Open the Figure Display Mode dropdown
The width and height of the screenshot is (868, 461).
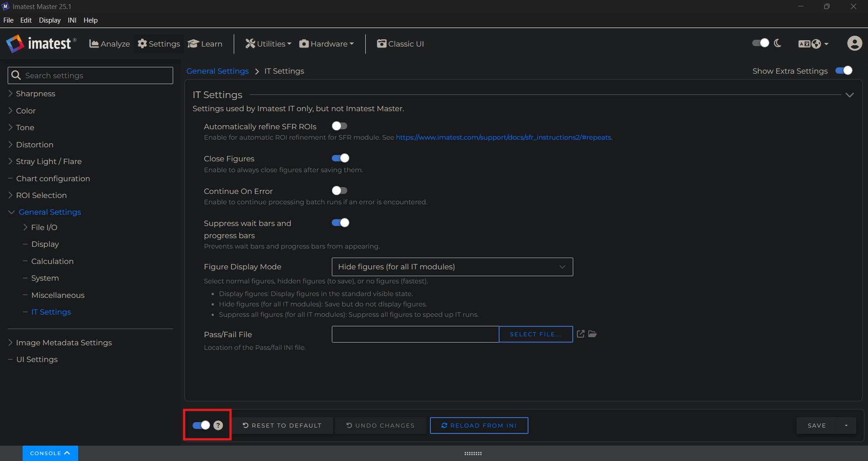[452, 267]
